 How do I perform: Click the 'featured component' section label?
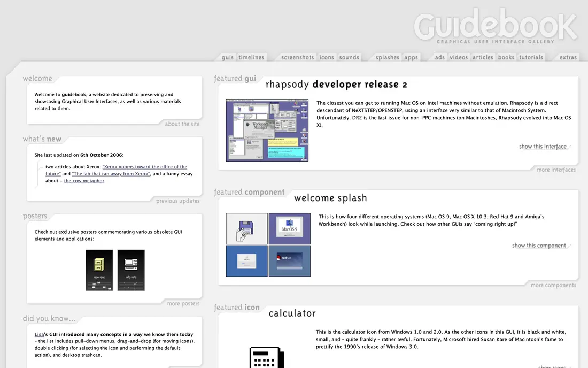click(x=249, y=193)
